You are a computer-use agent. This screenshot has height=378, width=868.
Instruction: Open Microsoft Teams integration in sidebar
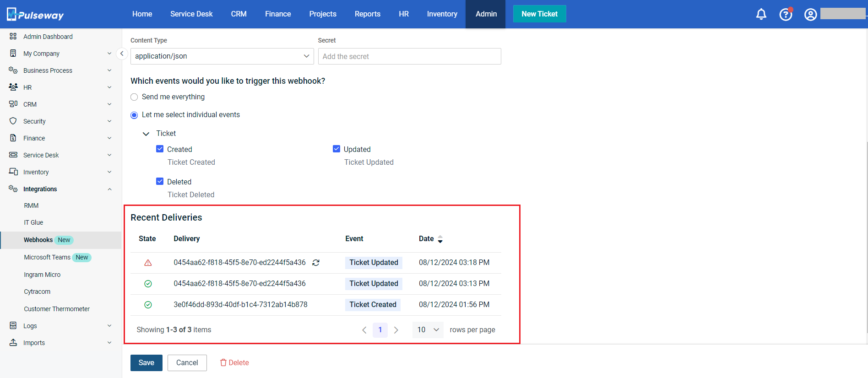point(47,257)
